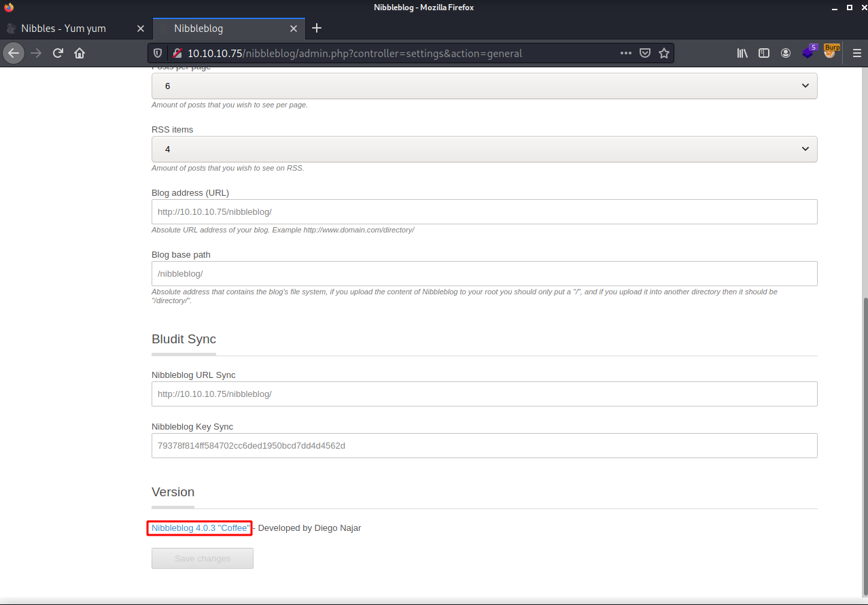Image resolution: width=868 pixels, height=605 pixels.
Task: Open the Firefox account menu
Action: (x=786, y=53)
